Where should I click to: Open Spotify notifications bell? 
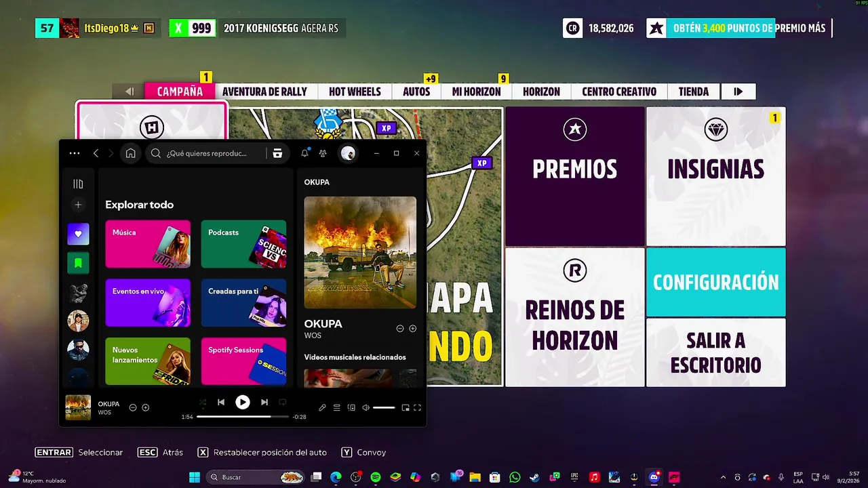(305, 153)
